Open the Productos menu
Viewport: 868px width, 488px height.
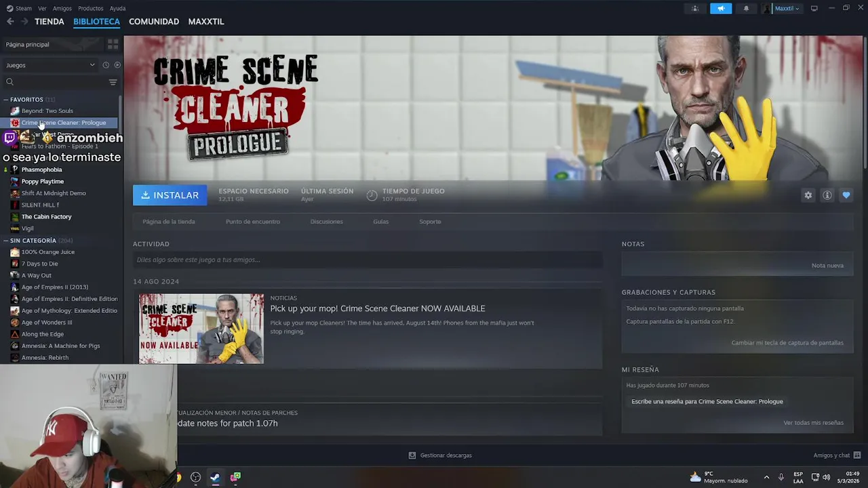91,8
